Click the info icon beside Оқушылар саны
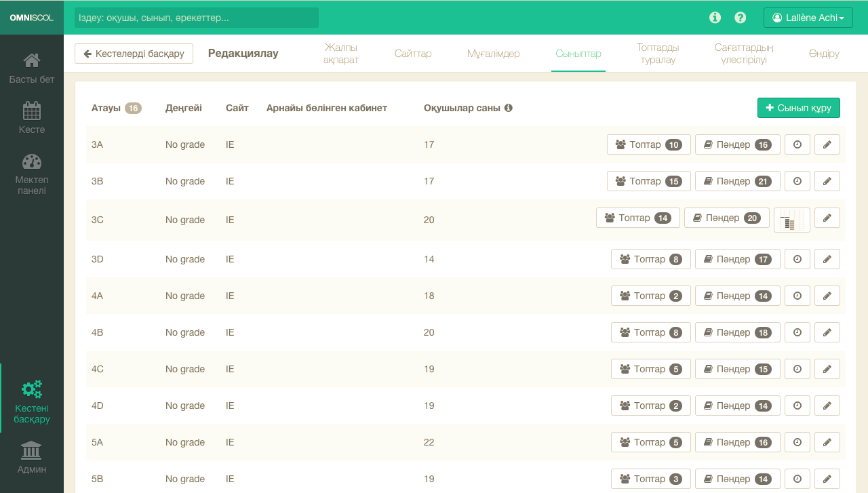868x493 pixels. (x=509, y=108)
